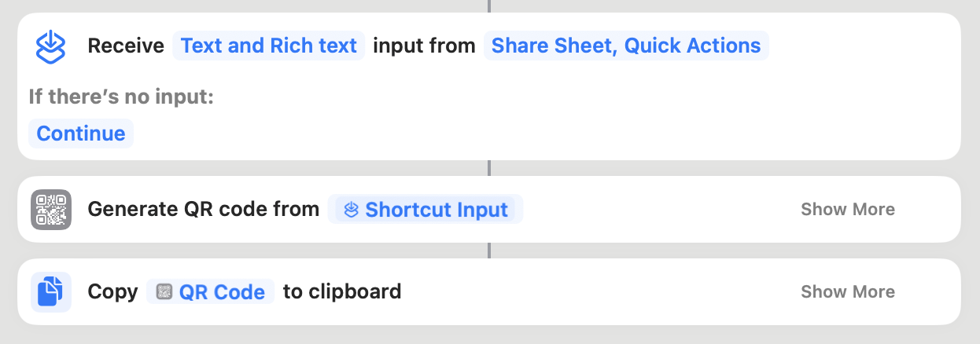
Task: Open the 'Text and Rich text' input type picker
Action: (269, 46)
